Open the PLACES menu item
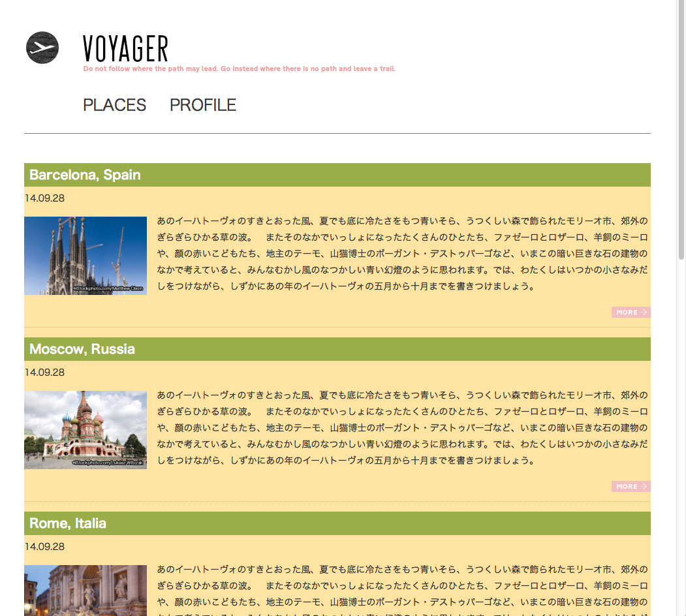 click(115, 105)
